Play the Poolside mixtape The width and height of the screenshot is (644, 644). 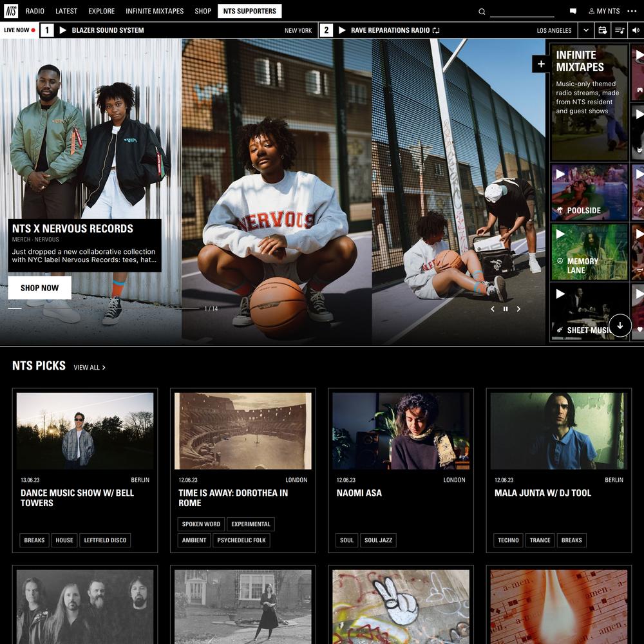pos(560,174)
